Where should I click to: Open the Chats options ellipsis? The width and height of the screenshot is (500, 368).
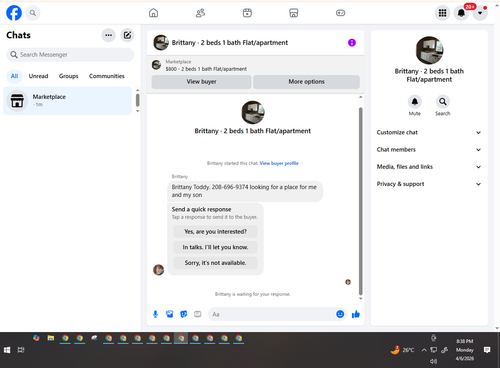108,35
